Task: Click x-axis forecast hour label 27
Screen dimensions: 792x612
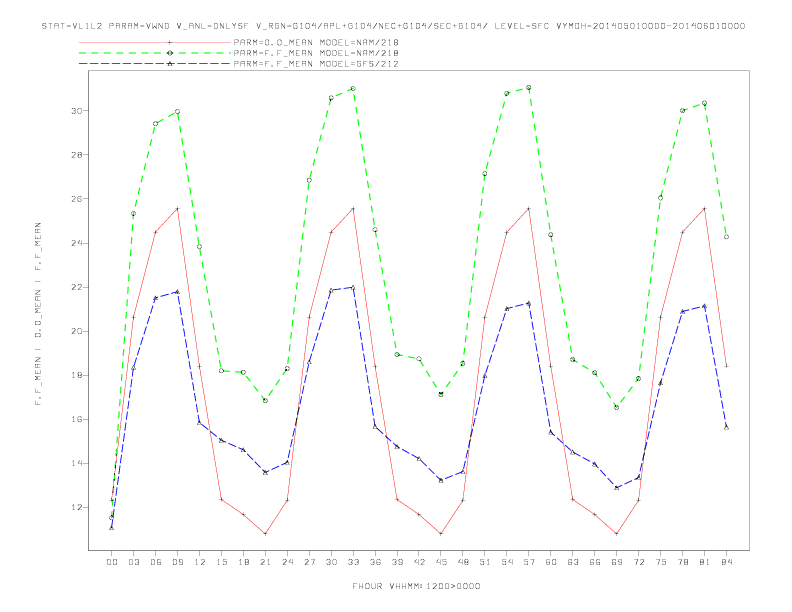Action: click(309, 562)
